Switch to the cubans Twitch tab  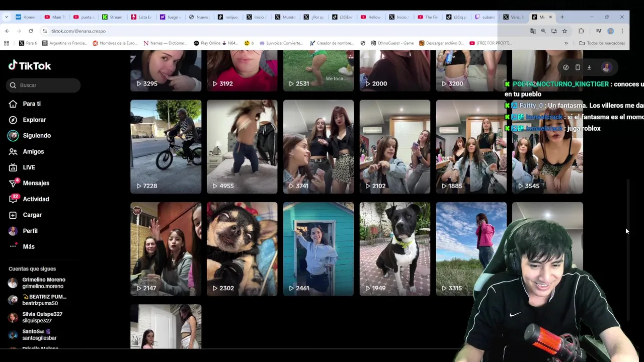point(485,17)
